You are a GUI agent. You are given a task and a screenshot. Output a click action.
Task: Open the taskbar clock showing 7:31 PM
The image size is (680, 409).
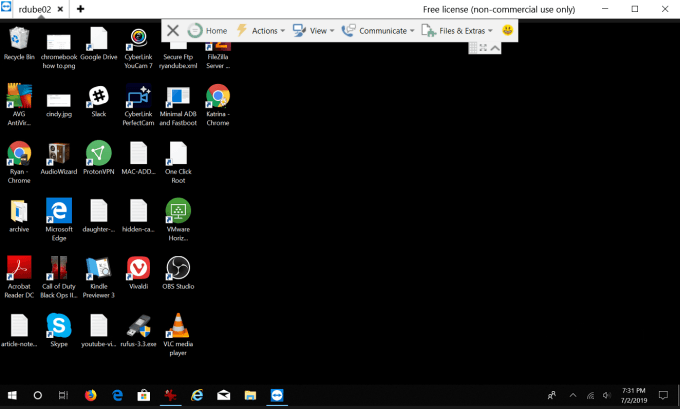click(634, 395)
